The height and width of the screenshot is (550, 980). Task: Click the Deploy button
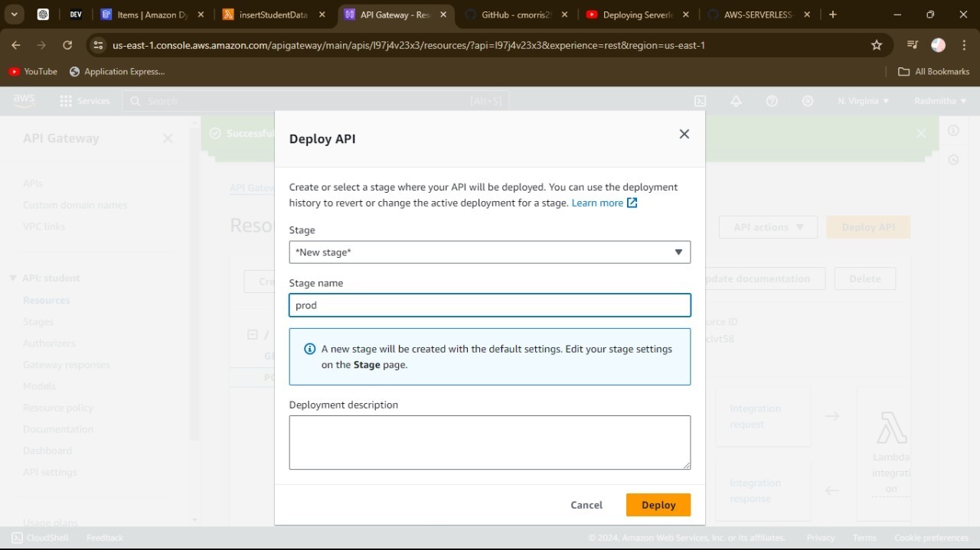(x=658, y=505)
